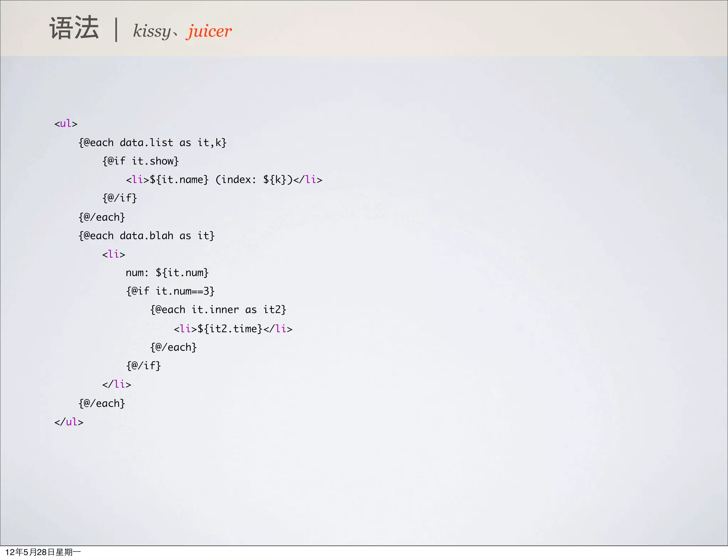Click '{@each data.list as it,k}' line
The width and height of the screenshot is (728, 560).
152,142
